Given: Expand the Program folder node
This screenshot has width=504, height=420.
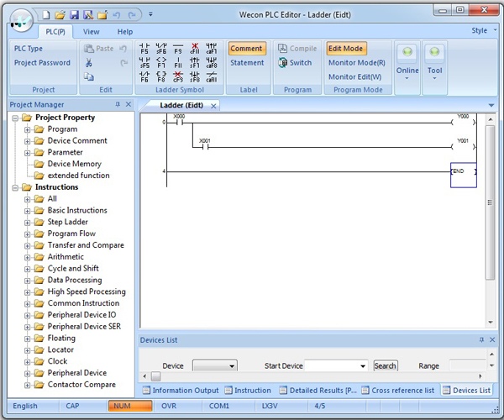Looking at the screenshot, I should pos(28,130).
